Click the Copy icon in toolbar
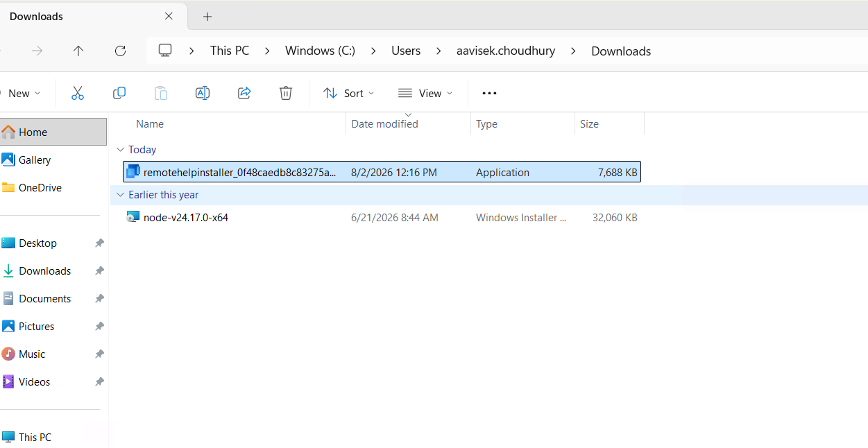The image size is (868, 448). coord(119,93)
